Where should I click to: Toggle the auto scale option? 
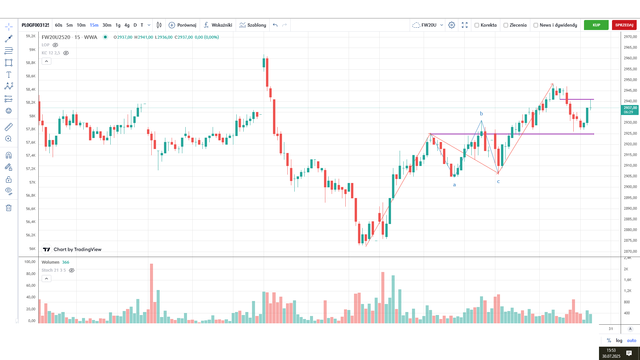631,340
